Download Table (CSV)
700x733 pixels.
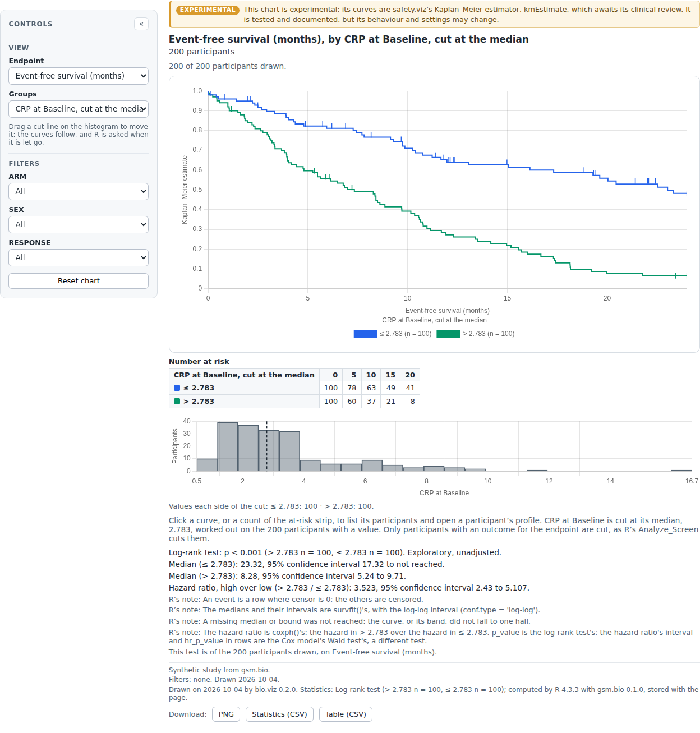tap(346, 714)
